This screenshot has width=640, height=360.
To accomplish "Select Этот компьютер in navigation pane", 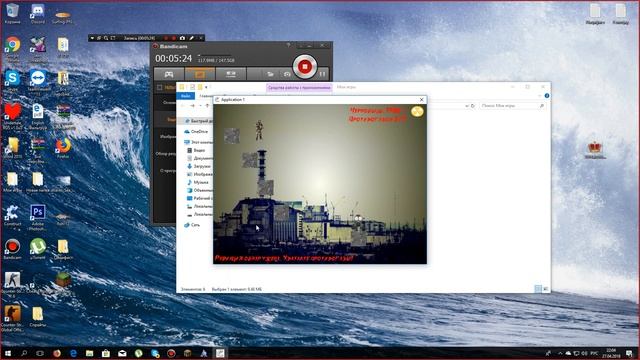I will [198, 142].
